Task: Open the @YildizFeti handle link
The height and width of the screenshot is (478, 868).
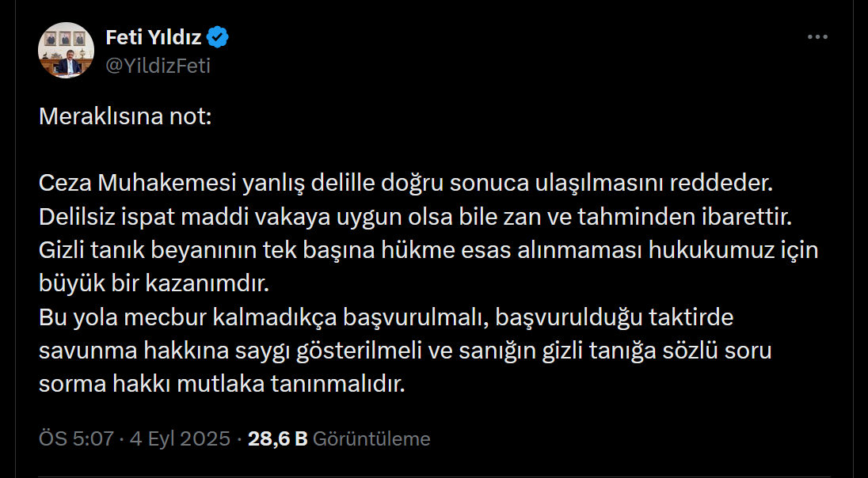Action: click(x=158, y=66)
